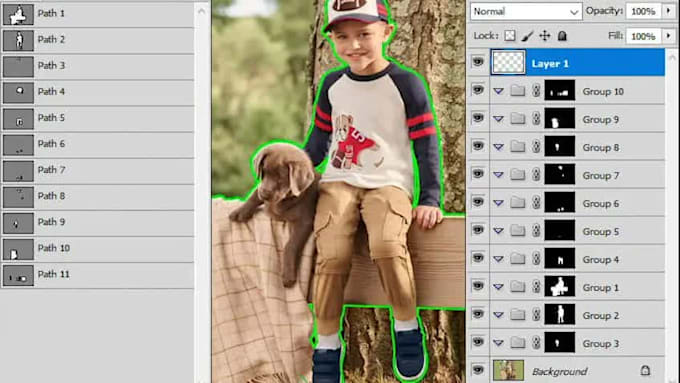The height and width of the screenshot is (383, 680).
Task: Click Group 1 folder icon
Action: pyautogui.click(x=517, y=286)
